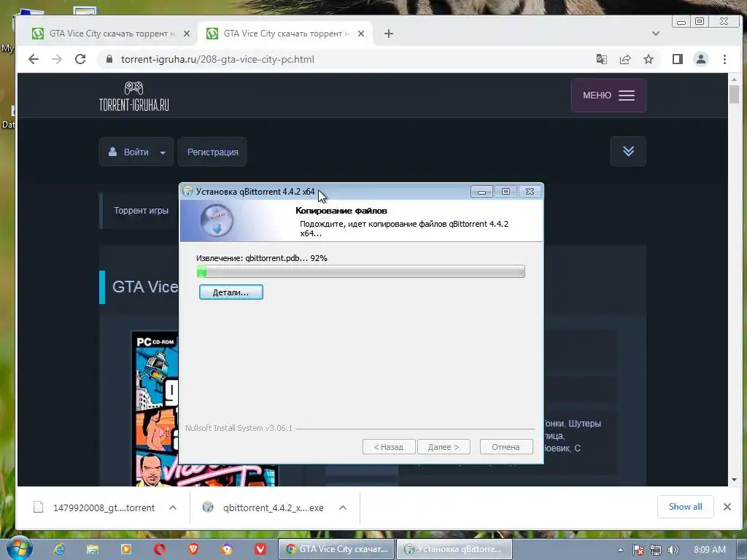
Task: Click the Google Translate icon in address bar
Action: pyautogui.click(x=602, y=59)
